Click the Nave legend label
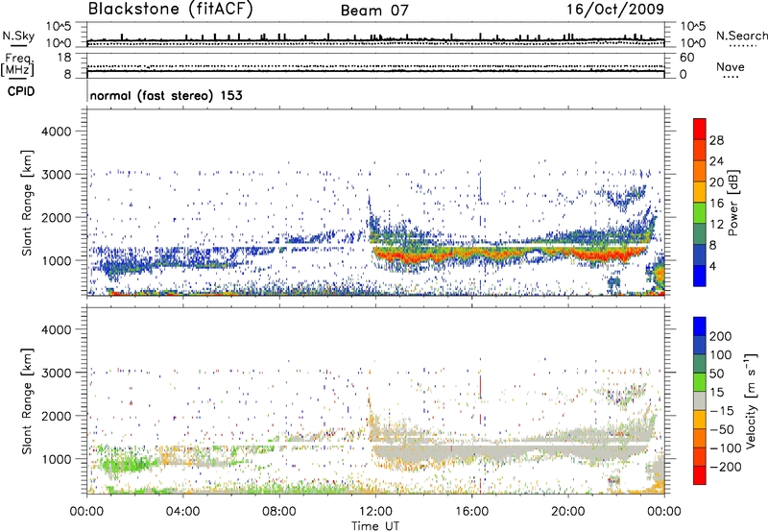Viewport: 768px width, 532px height. 731,67
